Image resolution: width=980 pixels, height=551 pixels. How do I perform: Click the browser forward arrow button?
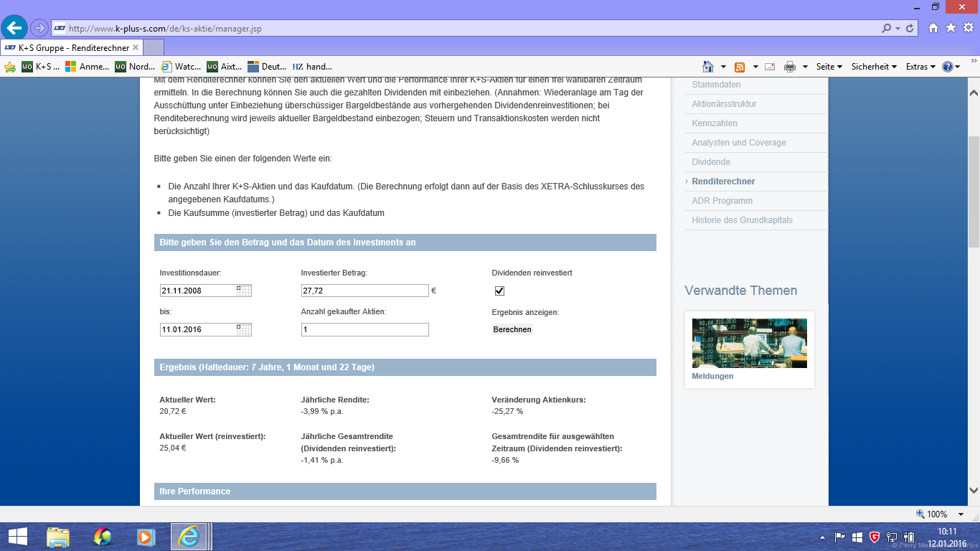[x=39, y=28]
